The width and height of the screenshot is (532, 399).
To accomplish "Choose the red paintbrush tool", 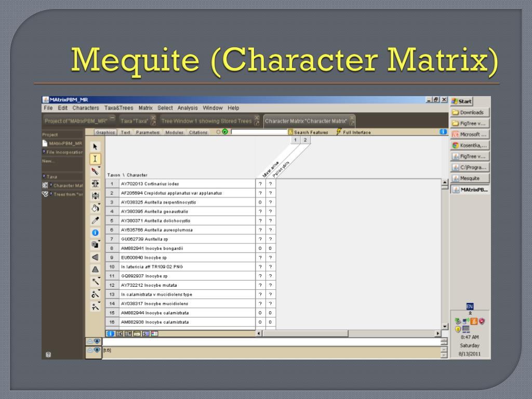I will (x=95, y=171).
